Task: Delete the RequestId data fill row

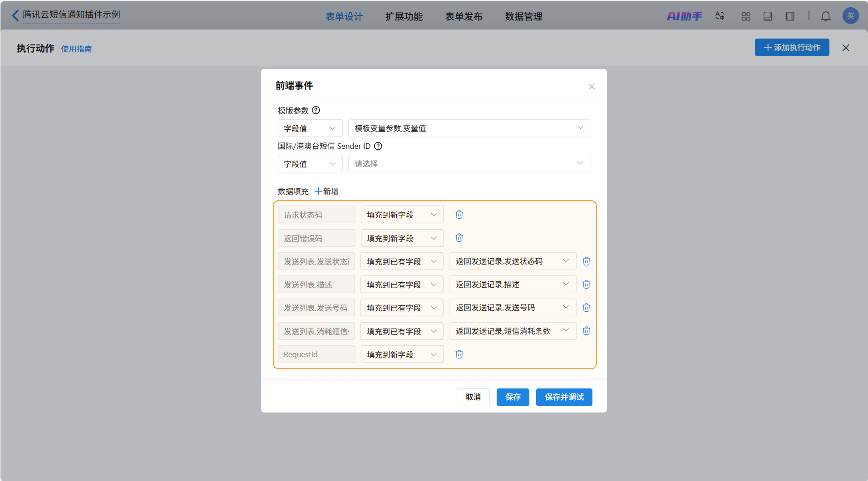Action: [459, 354]
